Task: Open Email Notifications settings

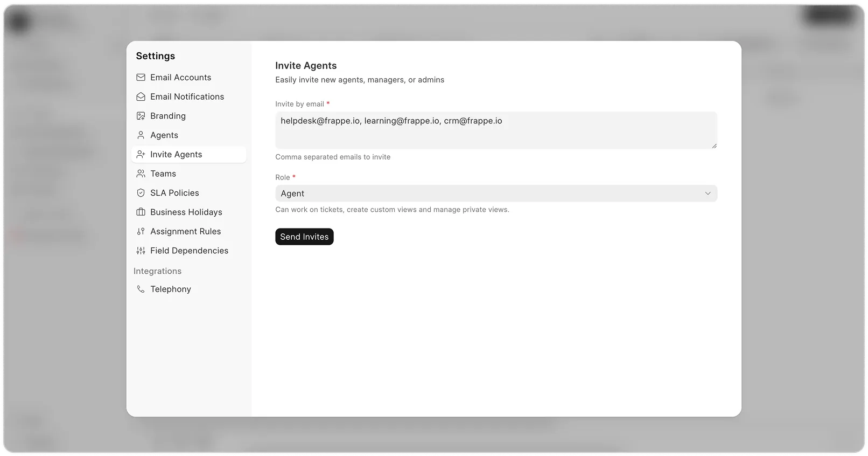Action: [187, 97]
